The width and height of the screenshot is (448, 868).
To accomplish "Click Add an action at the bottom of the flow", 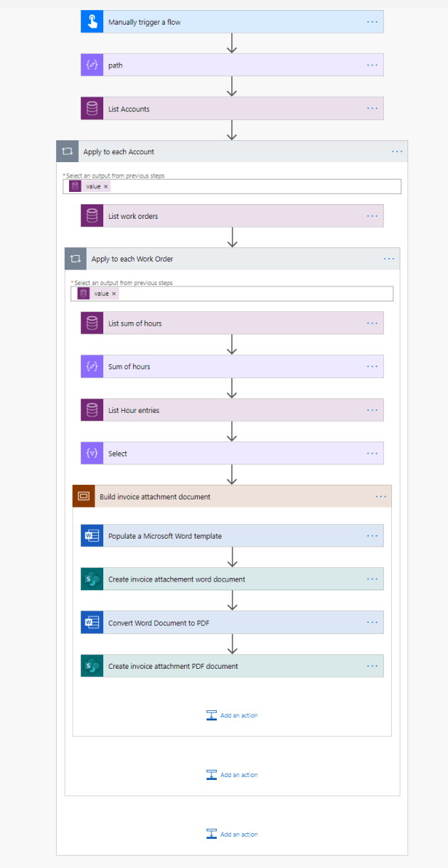I will pos(231,834).
